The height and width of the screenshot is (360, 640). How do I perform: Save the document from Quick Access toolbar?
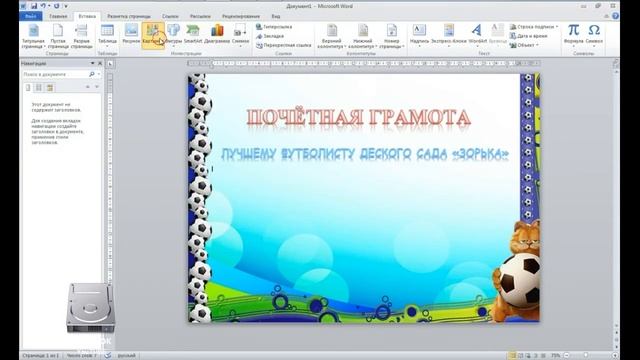[x=34, y=6]
